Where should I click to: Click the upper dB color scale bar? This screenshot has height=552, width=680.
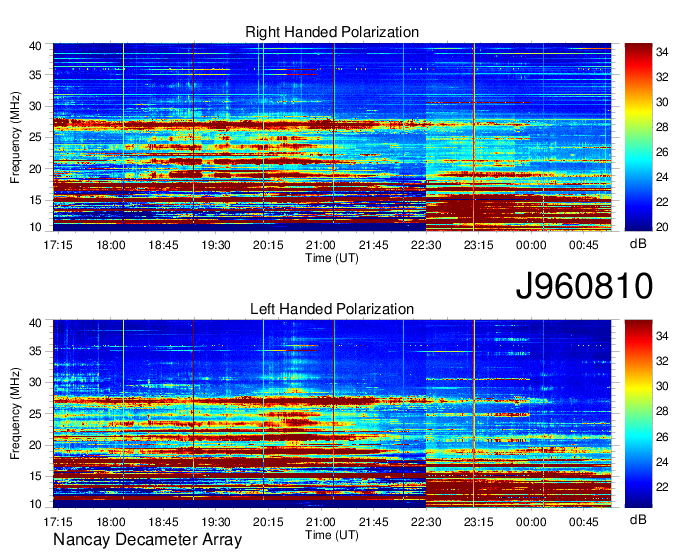tap(638, 137)
